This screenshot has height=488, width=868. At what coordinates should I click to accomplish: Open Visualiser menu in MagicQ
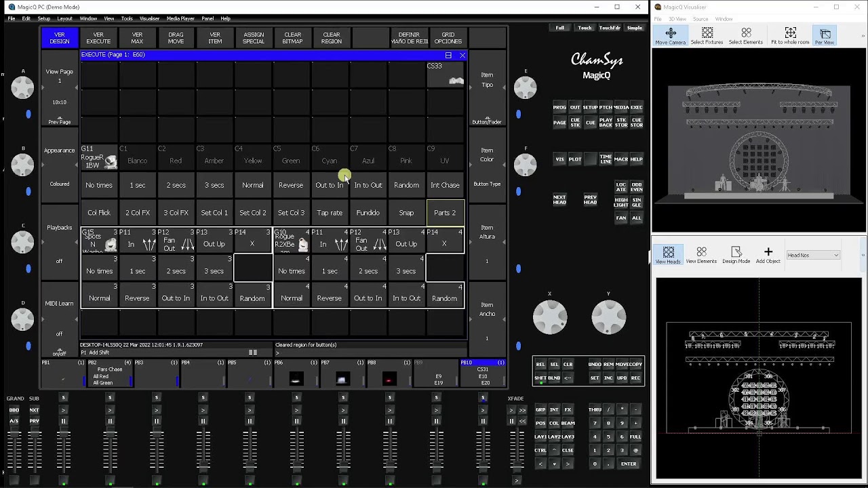click(149, 18)
